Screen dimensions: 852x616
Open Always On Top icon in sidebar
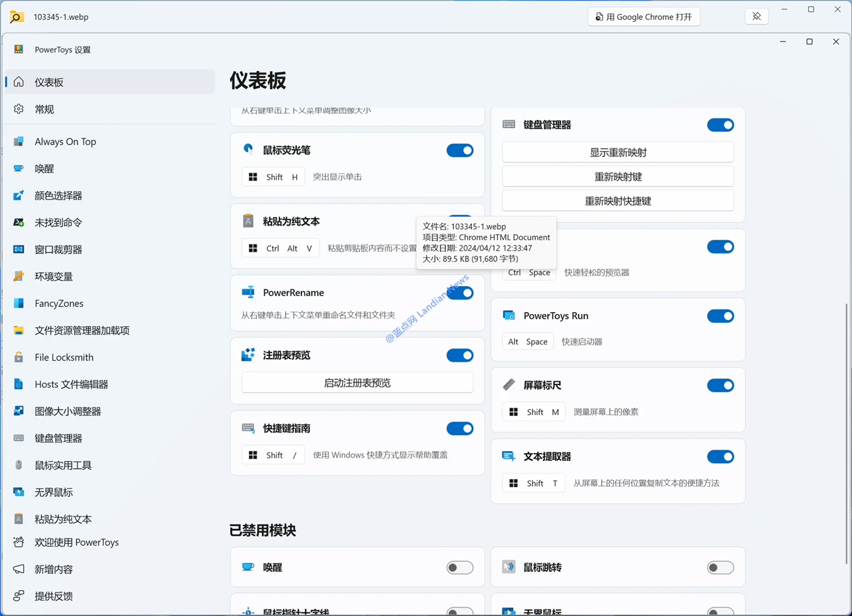point(19,142)
